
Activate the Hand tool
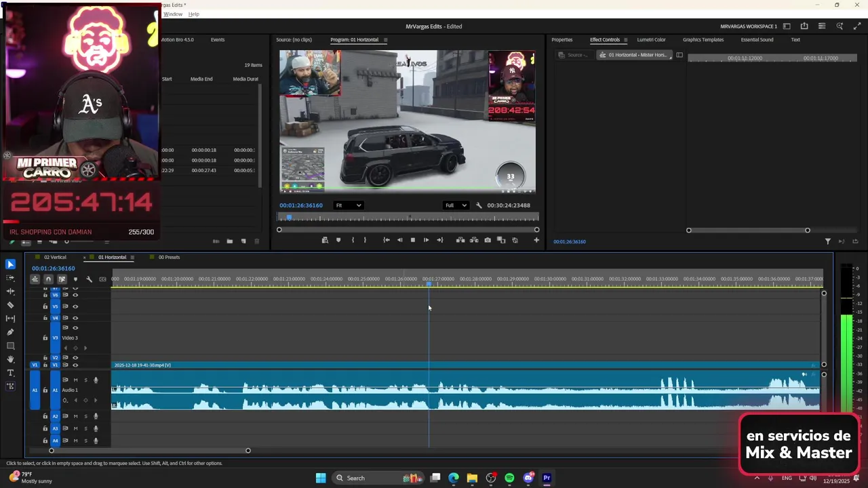(10, 359)
